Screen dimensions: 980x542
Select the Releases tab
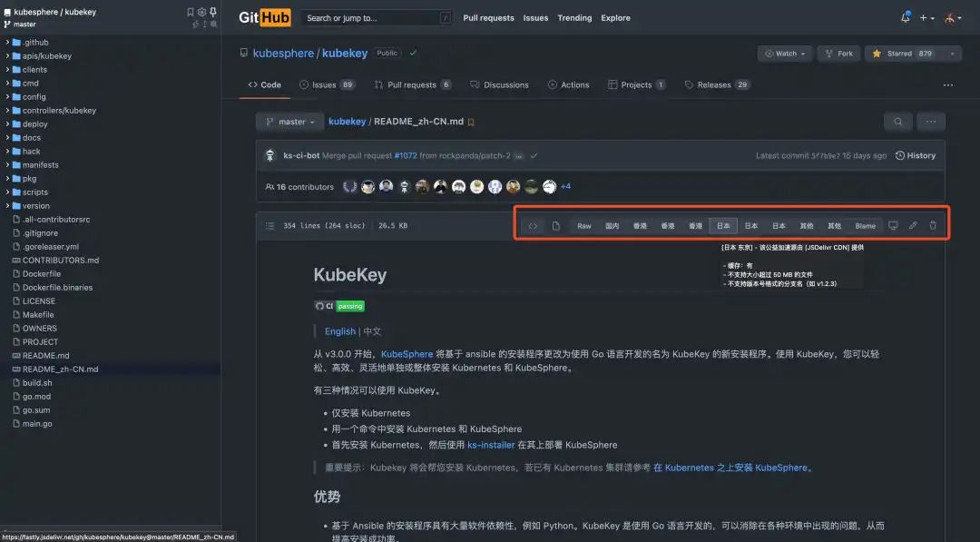tap(716, 85)
